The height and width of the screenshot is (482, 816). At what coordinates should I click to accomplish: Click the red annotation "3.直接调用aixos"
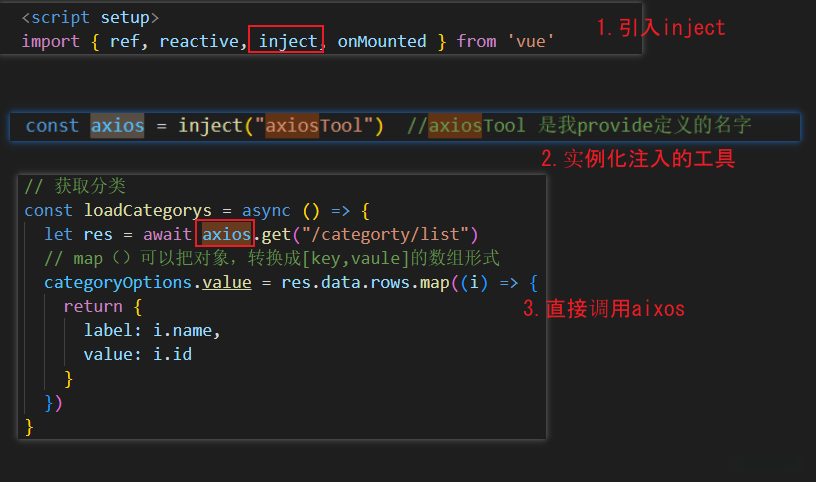[604, 309]
